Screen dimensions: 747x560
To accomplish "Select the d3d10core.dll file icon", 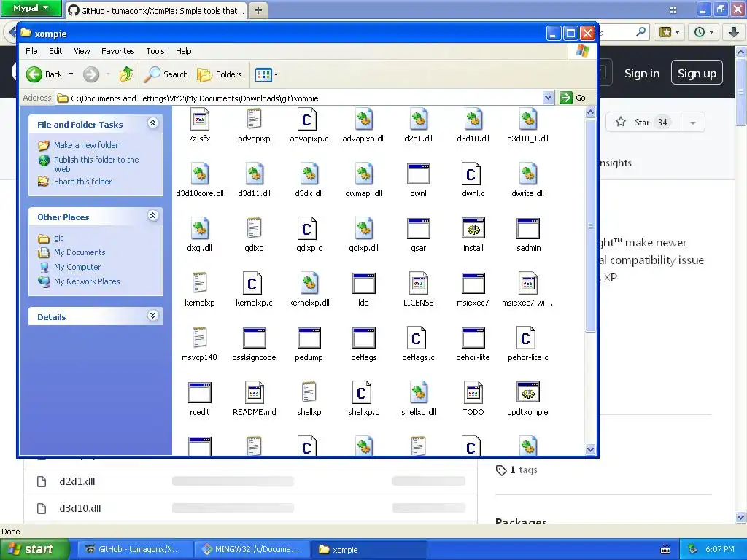I will click(200, 174).
